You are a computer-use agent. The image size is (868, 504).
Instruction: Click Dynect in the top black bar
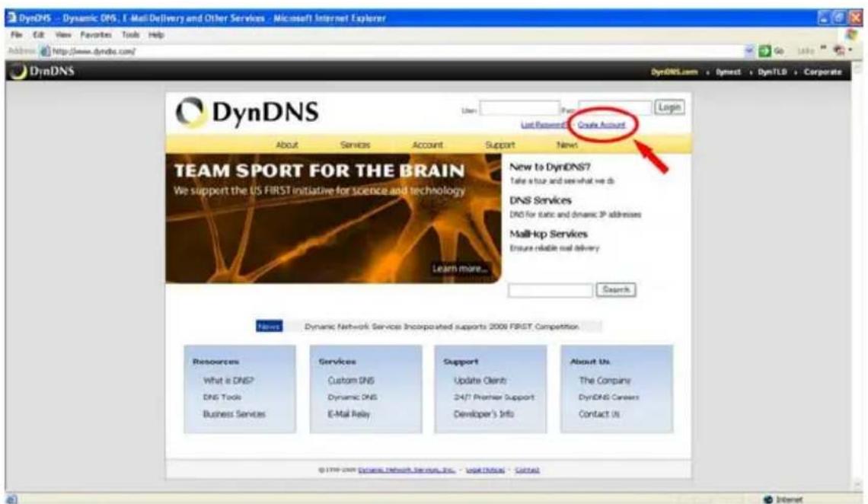[x=728, y=72]
